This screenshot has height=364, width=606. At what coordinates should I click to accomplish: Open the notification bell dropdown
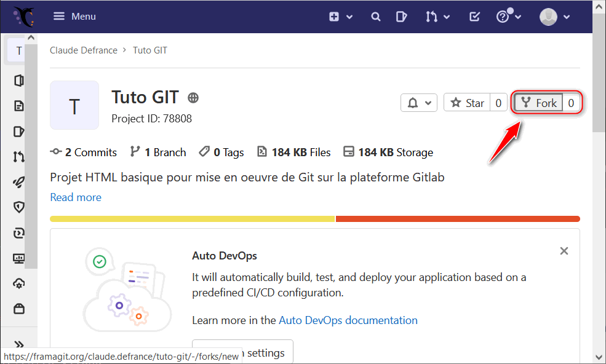419,103
